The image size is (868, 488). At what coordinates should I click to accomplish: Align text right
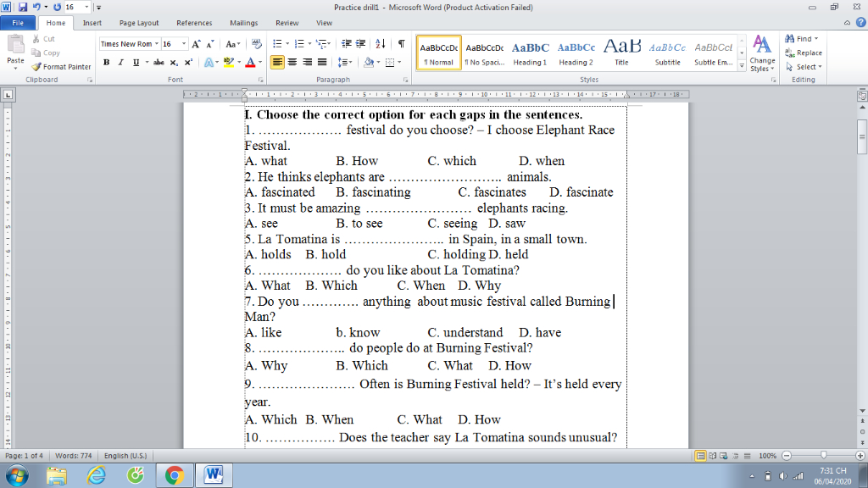(x=307, y=63)
